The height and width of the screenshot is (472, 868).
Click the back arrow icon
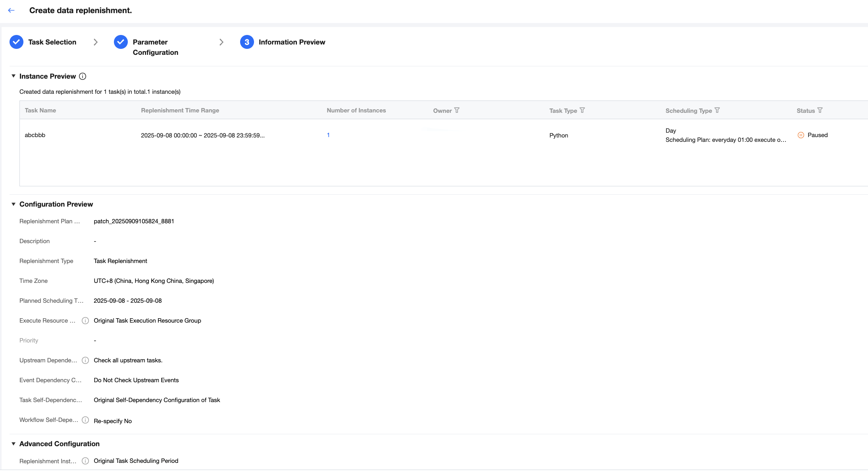tap(11, 11)
